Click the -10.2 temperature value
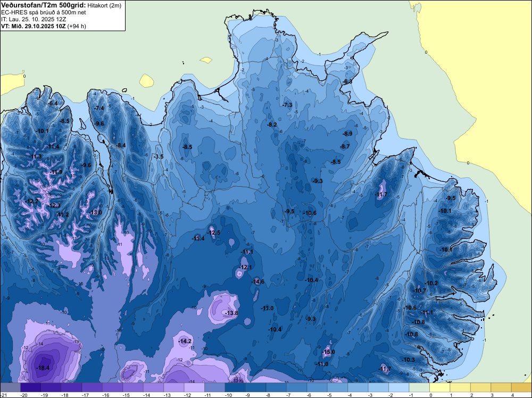Image resolution: width=532 pixels, height=398 pixels. coord(431,283)
